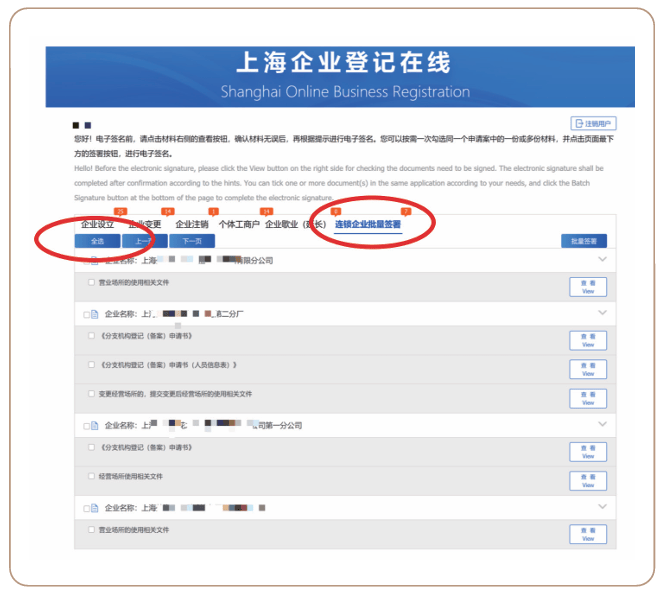Click the 上海企业登记在线 banner title
The width and height of the screenshot is (667, 594).
click(343, 63)
